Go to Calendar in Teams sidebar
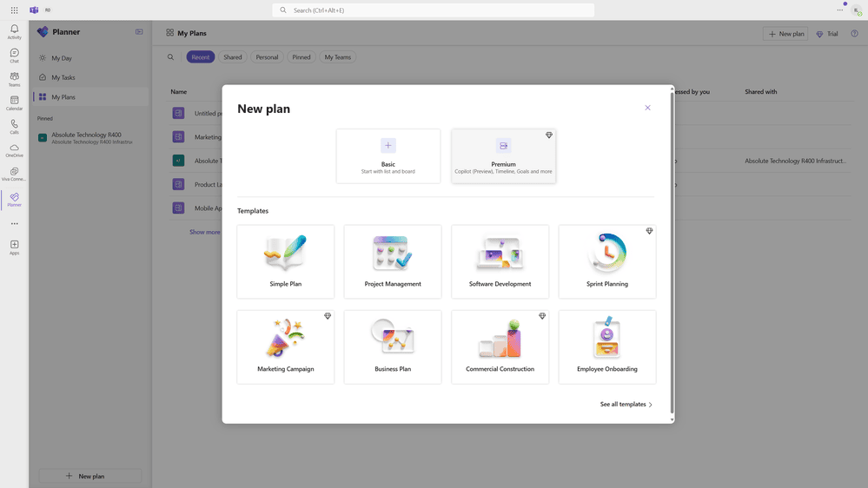The image size is (868, 488). point(15,103)
